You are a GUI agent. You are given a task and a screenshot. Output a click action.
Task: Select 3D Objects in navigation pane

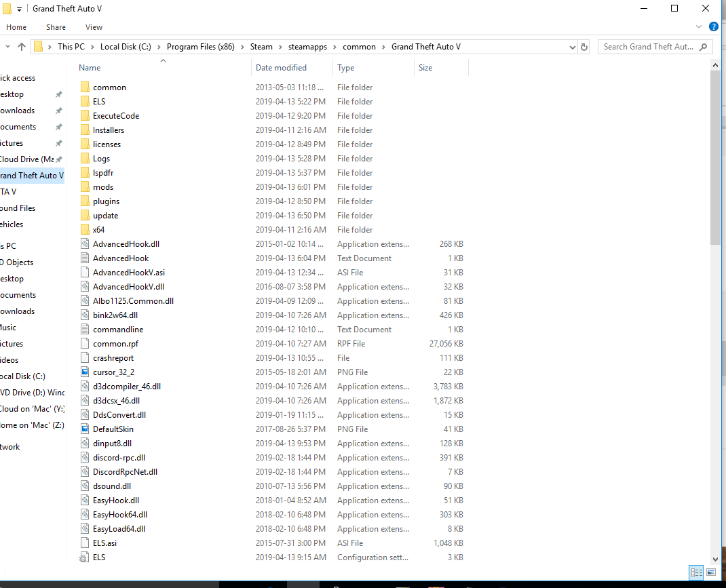point(17,262)
